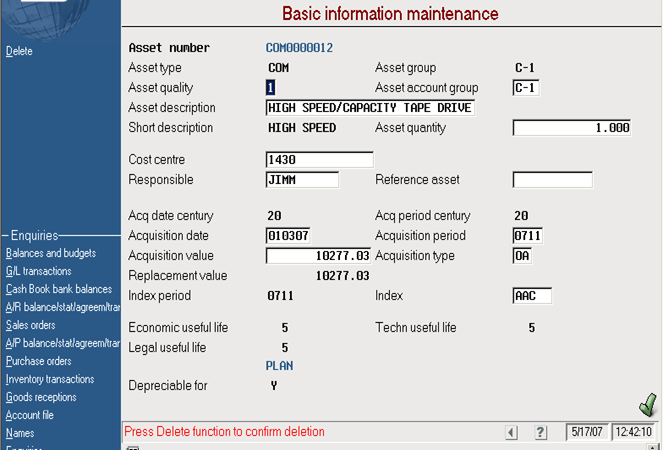Click the Asset number COM0000012
663x450 pixels.
299,48
